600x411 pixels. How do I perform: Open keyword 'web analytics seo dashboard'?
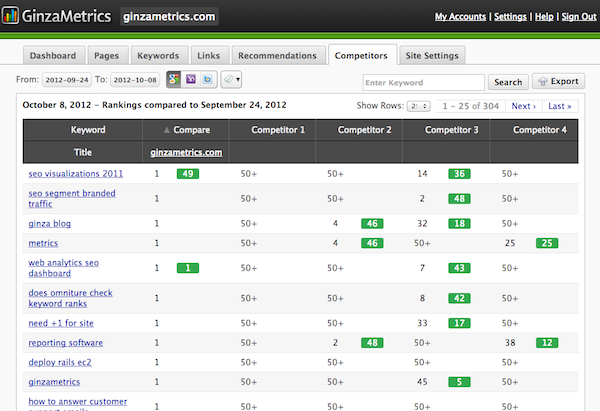[64, 268]
